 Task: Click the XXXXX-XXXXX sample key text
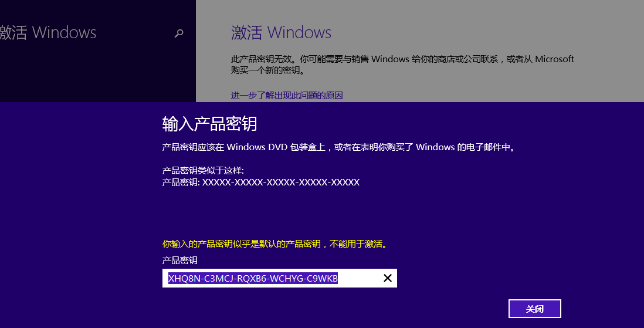[x=281, y=182]
